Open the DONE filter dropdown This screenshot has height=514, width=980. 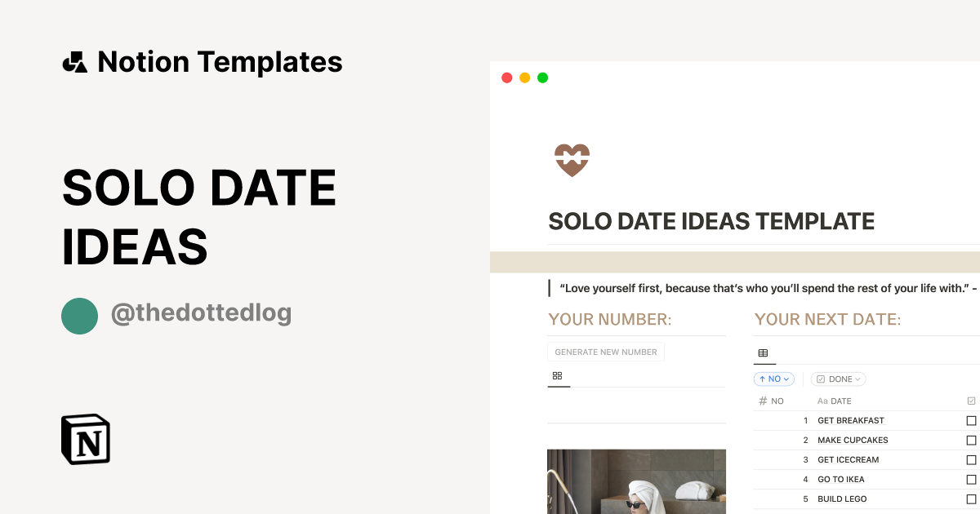(838, 379)
